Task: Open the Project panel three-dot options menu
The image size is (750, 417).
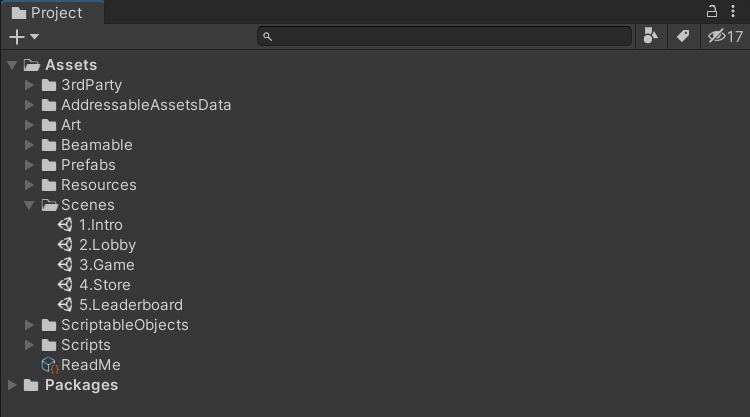Action: [733, 12]
